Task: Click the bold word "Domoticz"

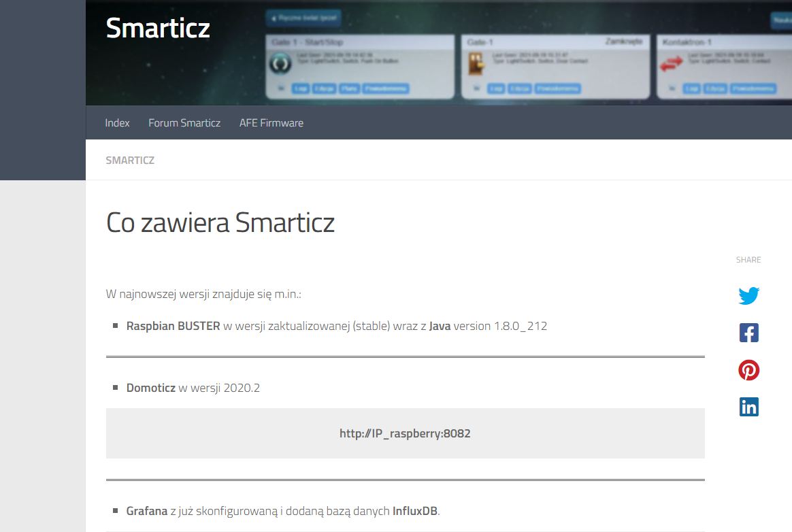Action: click(x=150, y=388)
